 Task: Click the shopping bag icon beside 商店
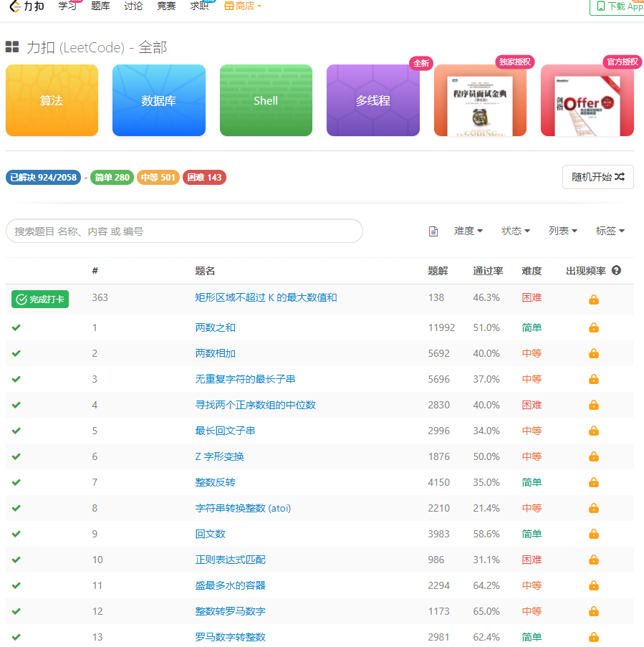tap(229, 5)
